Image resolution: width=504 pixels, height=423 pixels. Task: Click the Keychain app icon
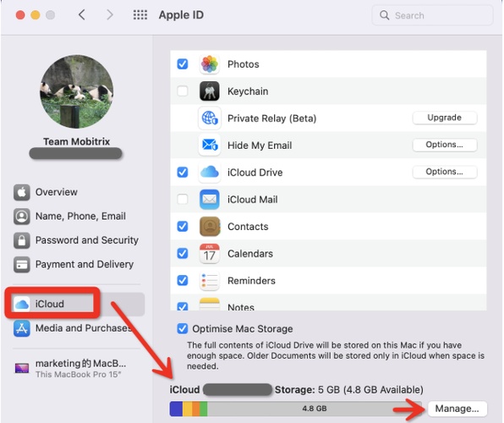click(x=209, y=91)
